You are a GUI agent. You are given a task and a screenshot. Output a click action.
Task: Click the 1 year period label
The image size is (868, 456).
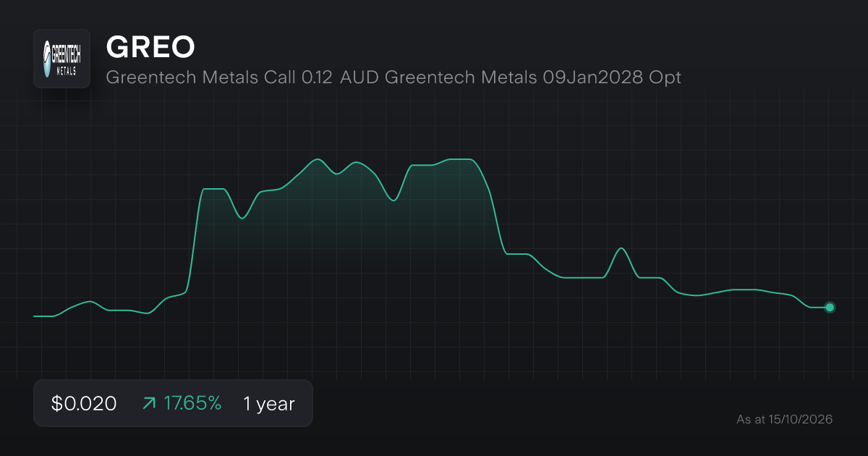(269, 404)
